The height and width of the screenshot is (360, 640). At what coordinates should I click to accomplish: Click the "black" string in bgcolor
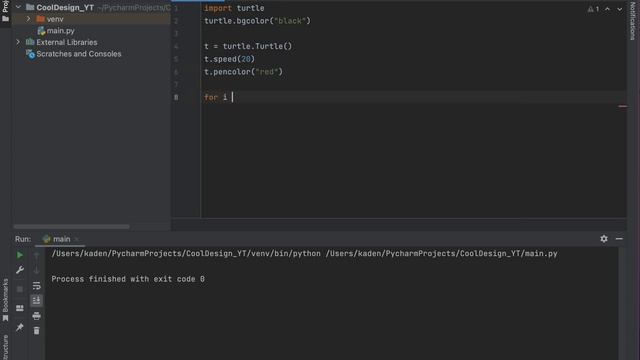[290, 21]
